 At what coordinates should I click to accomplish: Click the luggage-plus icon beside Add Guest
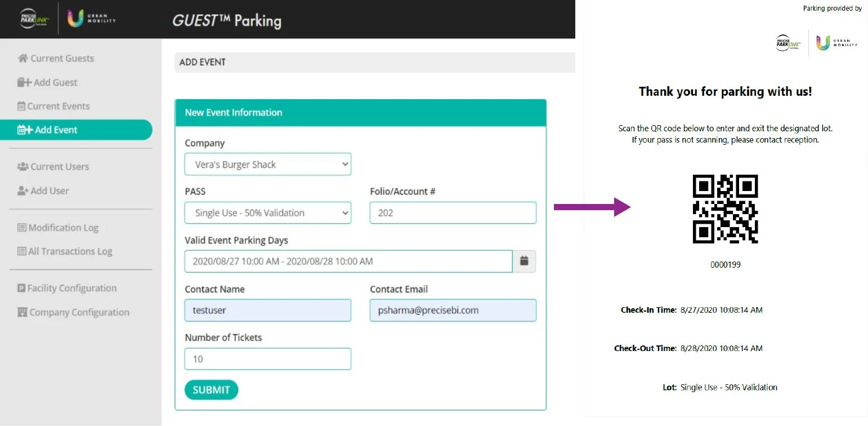24,82
